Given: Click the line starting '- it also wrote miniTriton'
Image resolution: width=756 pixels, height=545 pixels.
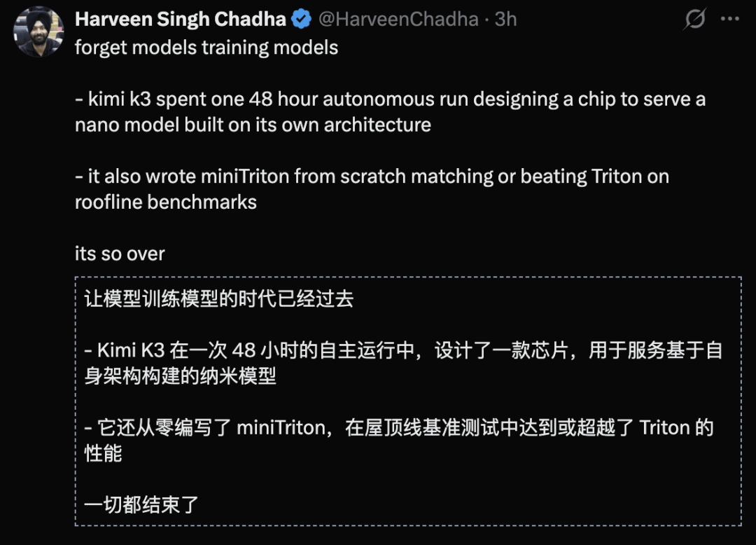Looking at the screenshot, I should coord(372,177).
